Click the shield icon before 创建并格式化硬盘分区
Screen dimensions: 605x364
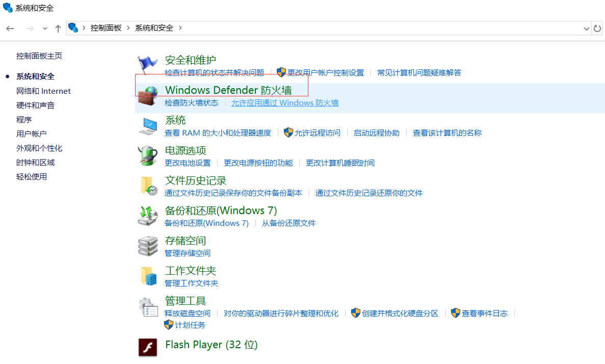coord(356,313)
